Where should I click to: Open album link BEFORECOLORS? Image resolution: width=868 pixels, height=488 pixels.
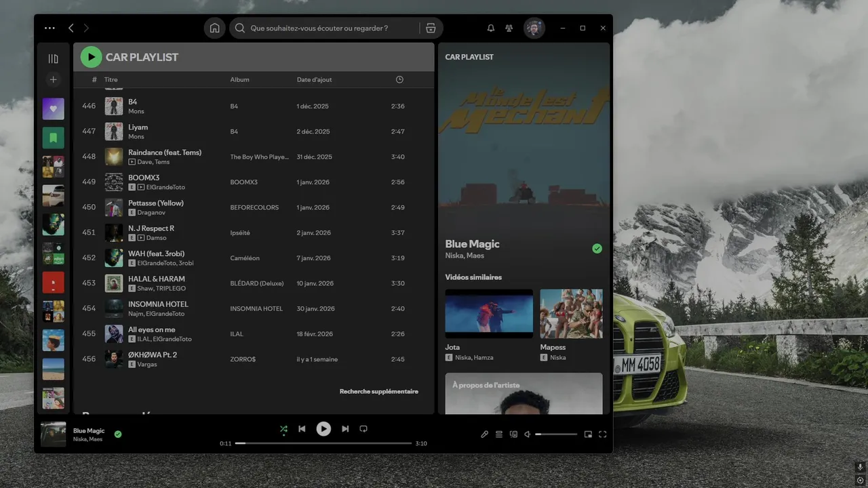coord(254,207)
